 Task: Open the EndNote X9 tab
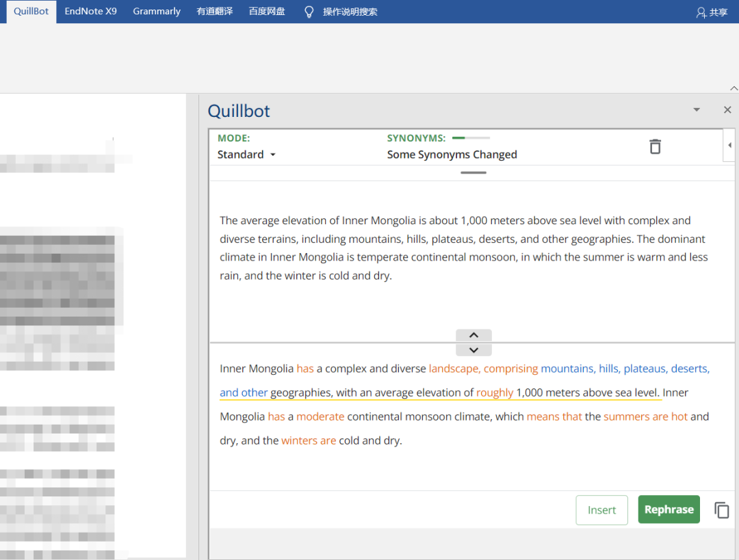90,12
